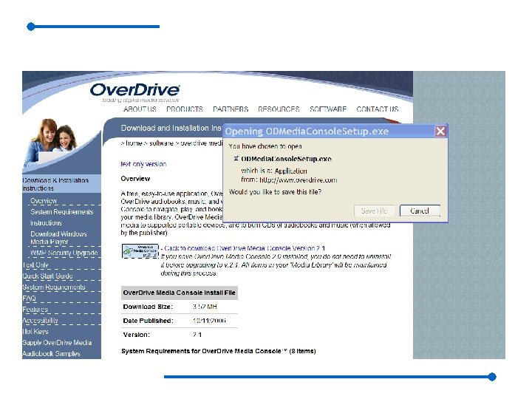Click the sidebar photo of two women
532x399 pixels.
pyautogui.click(x=54, y=143)
